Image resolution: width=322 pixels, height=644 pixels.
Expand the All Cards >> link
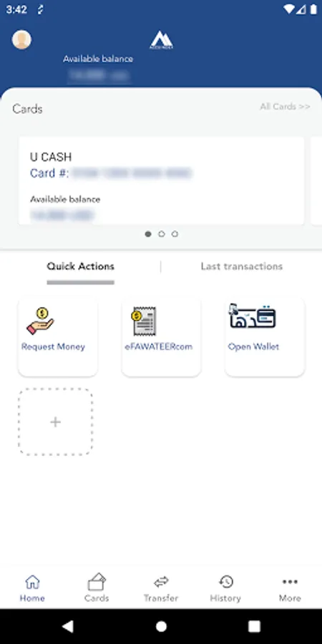click(x=285, y=107)
